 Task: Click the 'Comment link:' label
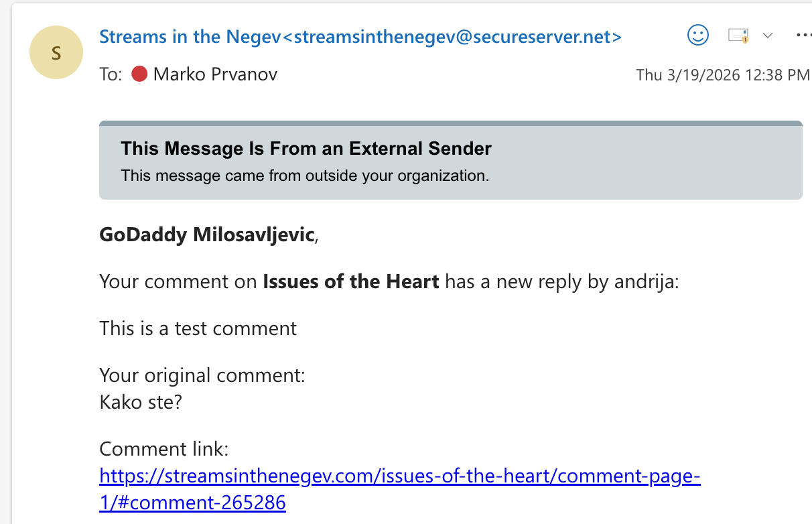(164, 449)
